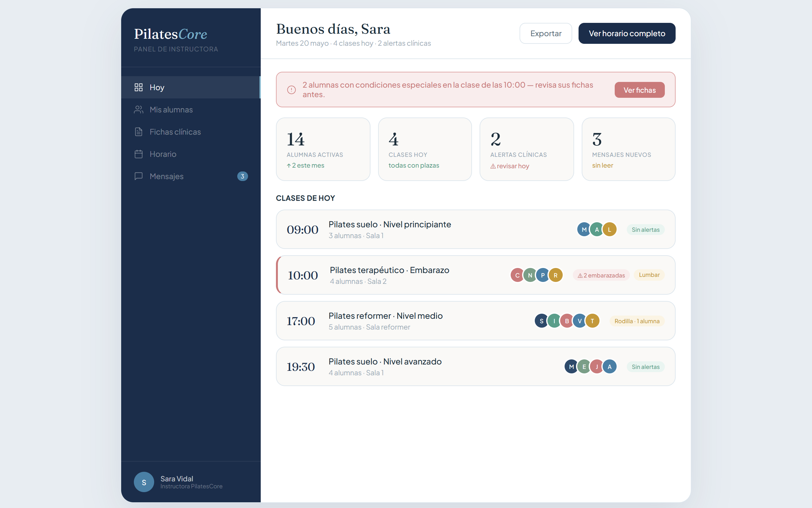Click avatar L in the 09:00 class
Screen dimensions: 812x508
(x=609, y=230)
